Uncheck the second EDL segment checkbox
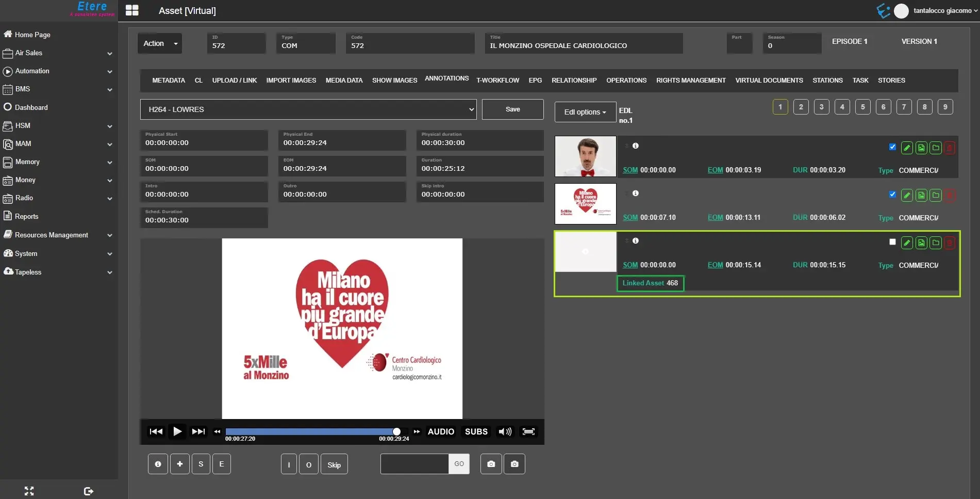Image resolution: width=980 pixels, height=499 pixels. (x=892, y=195)
